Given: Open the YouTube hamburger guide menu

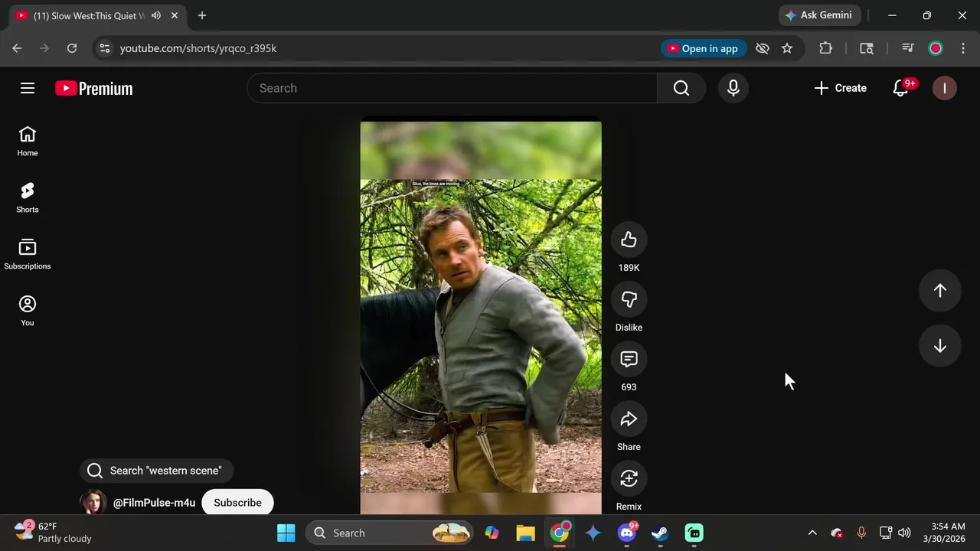Looking at the screenshot, I should point(28,88).
